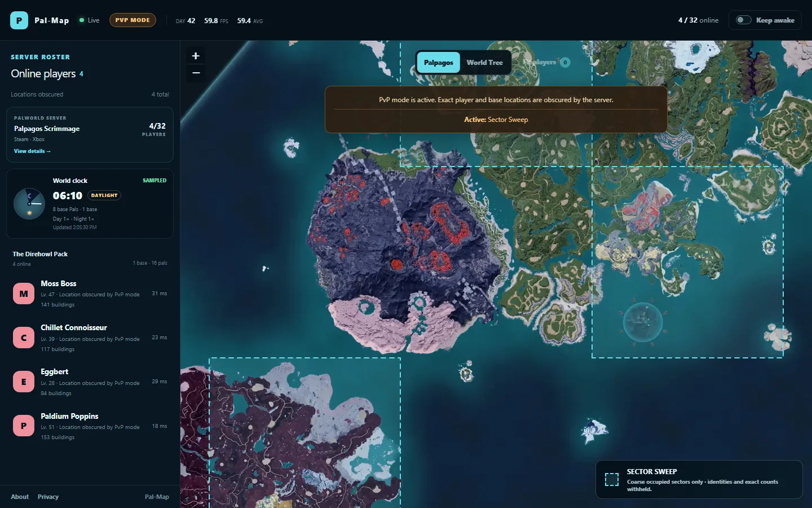Click the Chillet Connoisseur avatar

point(24,338)
